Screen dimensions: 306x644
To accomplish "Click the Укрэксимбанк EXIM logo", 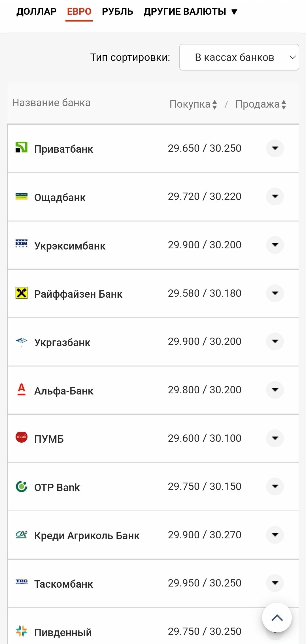I will [x=22, y=244].
